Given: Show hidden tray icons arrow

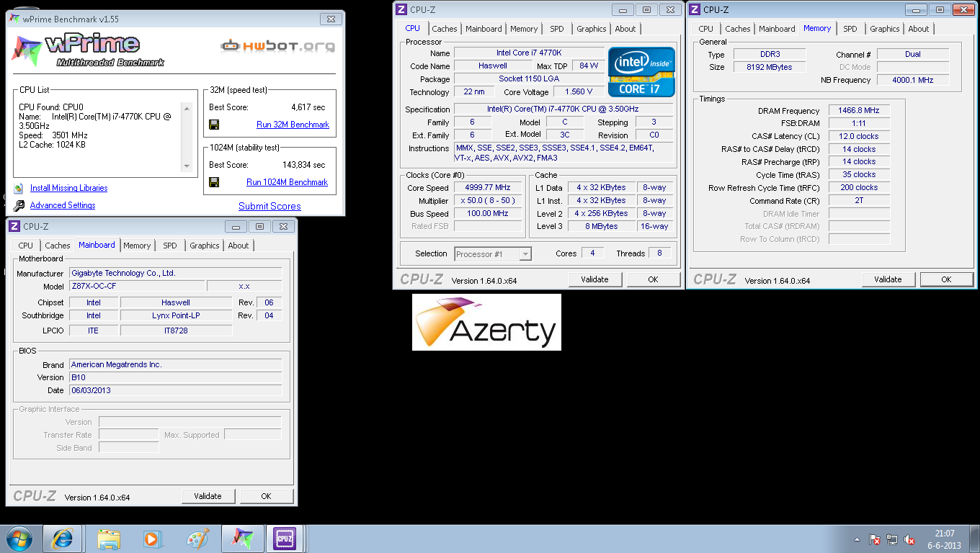Looking at the screenshot, I should pos(857,539).
